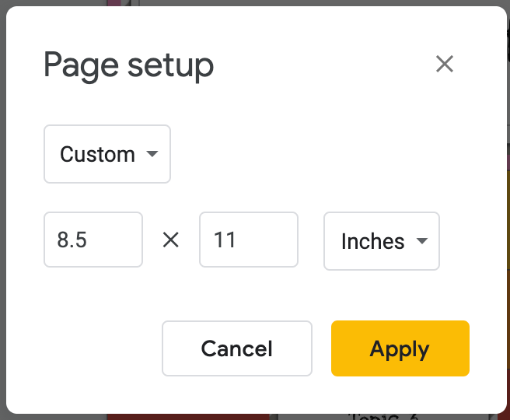510x420 pixels.
Task: Close the Page setup dialog
Action: coord(445,64)
